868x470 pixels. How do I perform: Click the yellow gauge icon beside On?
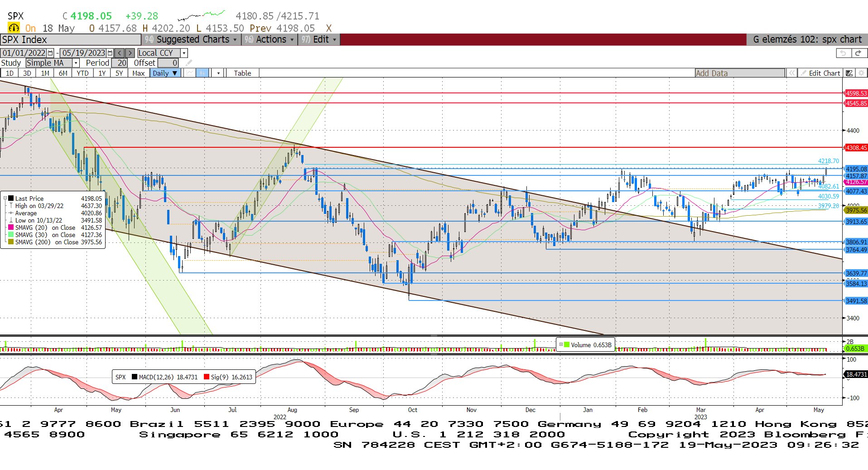pyautogui.click(x=14, y=28)
